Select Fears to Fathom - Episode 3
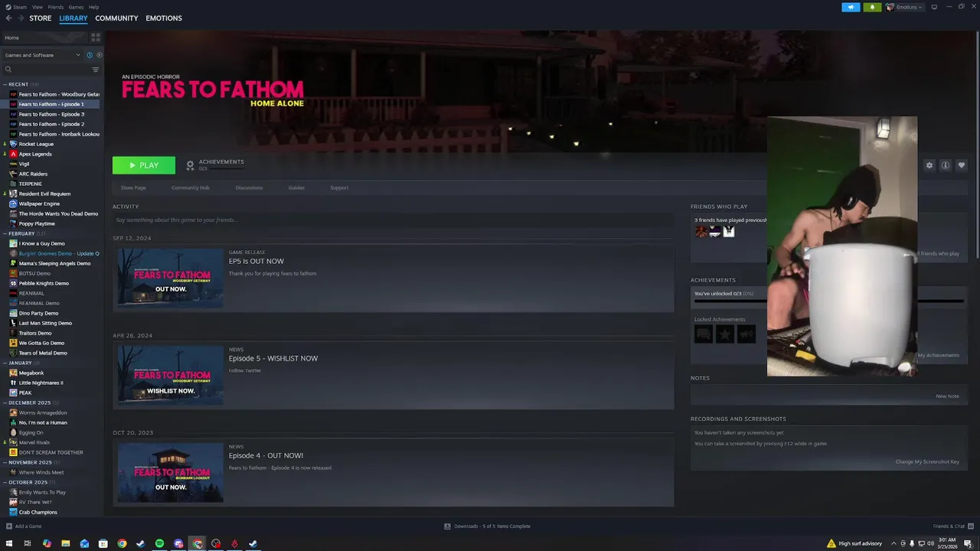980x551 pixels. point(51,114)
